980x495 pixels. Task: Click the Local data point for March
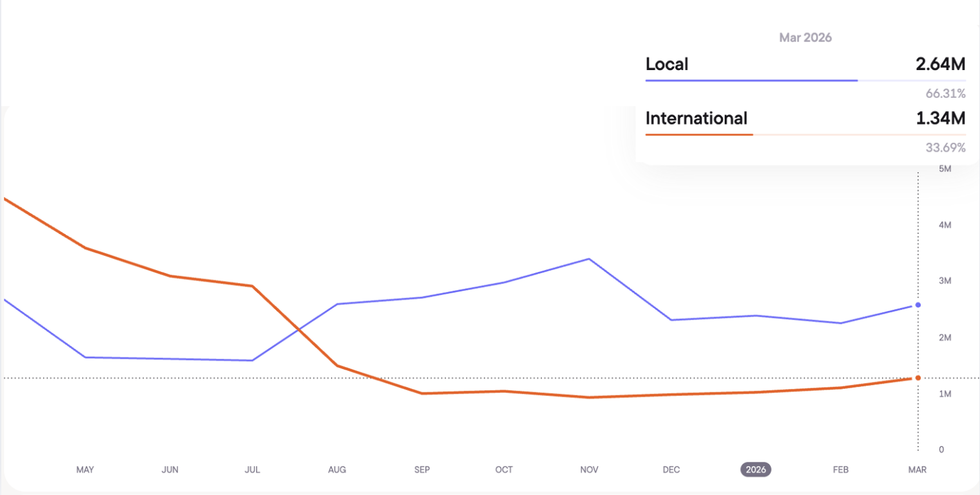(918, 305)
